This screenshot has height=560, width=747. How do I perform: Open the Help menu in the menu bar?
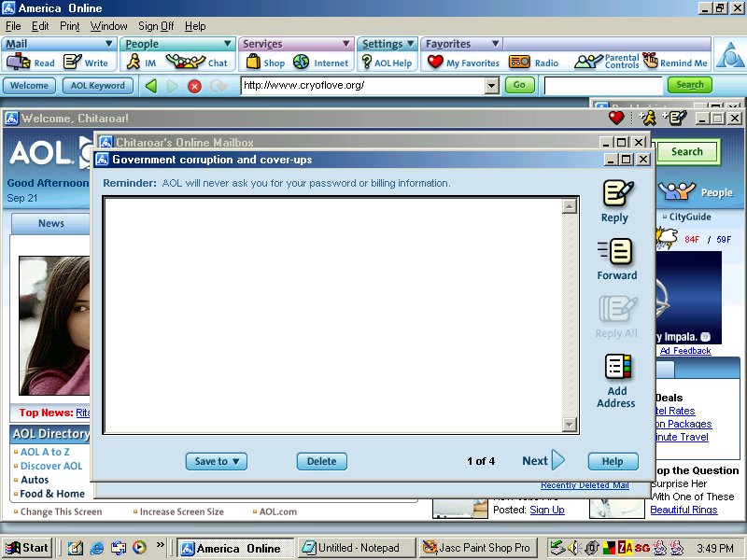pyautogui.click(x=195, y=26)
